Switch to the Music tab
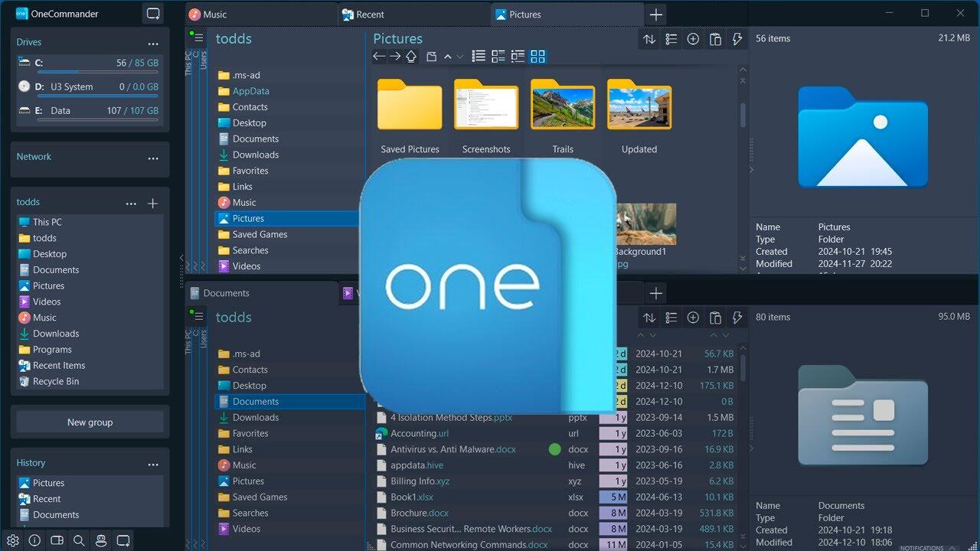Screen dimensions: 980x551 [x=214, y=15]
